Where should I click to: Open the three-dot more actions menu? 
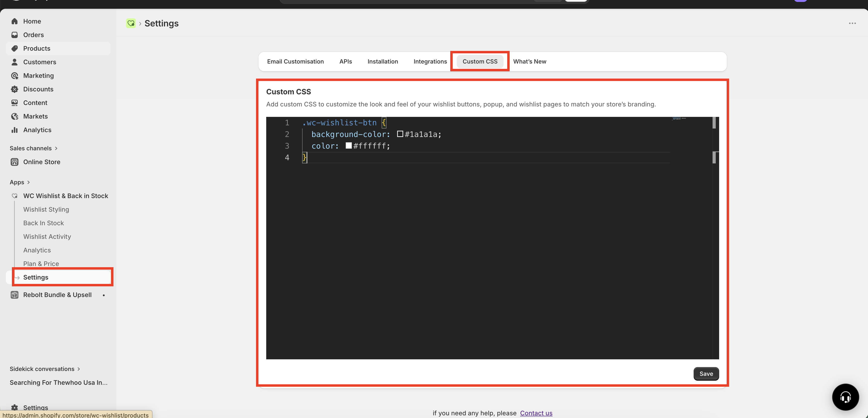coord(852,23)
